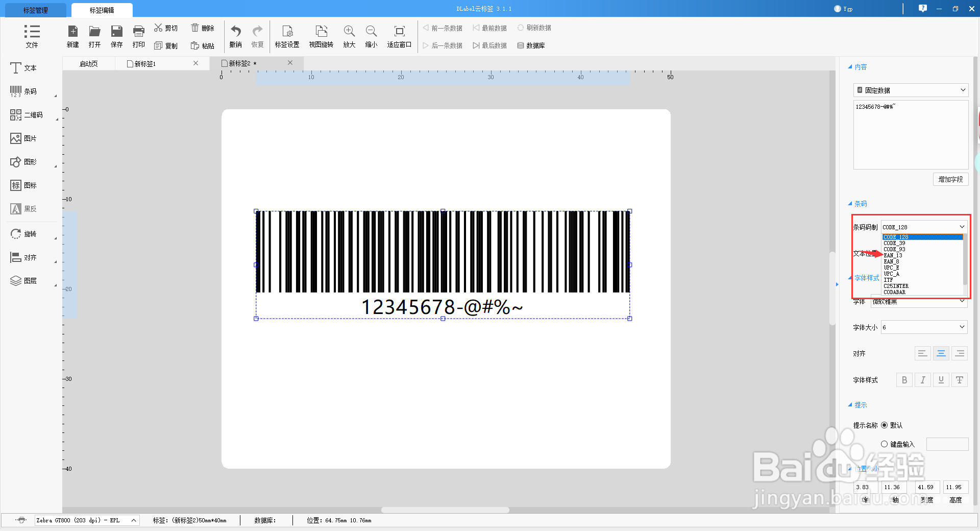The height and width of the screenshot is (531, 980).
Task: Apply the 黑反 invert tool
Action: pyautogui.click(x=23, y=209)
